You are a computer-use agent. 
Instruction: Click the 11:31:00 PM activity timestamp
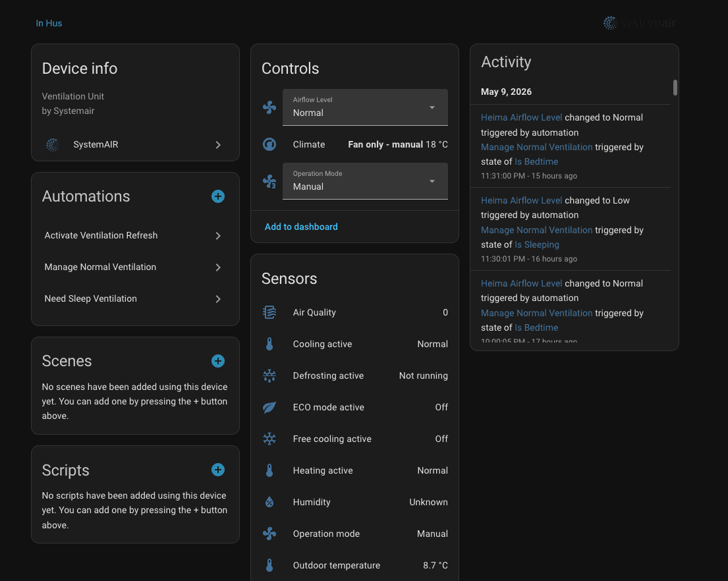pos(529,176)
